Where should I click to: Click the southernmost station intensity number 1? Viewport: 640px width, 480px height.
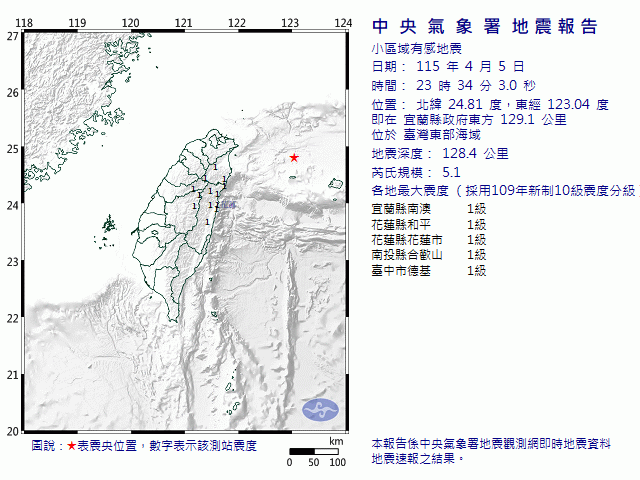(207, 222)
